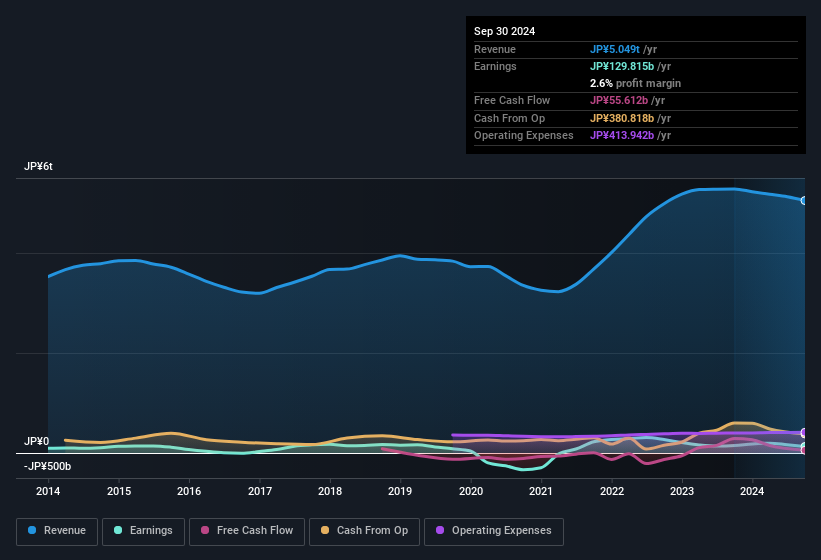Toggle the Revenue legend button
The height and width of the screenshot is (560, 821).
[57, 531]
